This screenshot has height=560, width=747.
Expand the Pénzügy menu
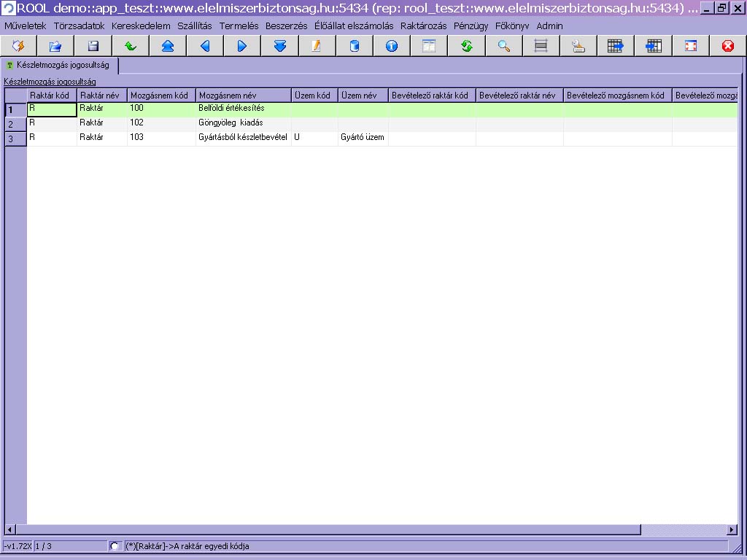coord(471,26)
